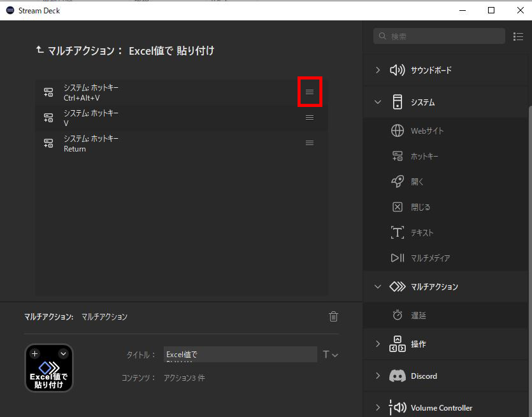Click the アクション3 件 contents text
This screenshot has height=417, width=532.
(x=184, y=378)
